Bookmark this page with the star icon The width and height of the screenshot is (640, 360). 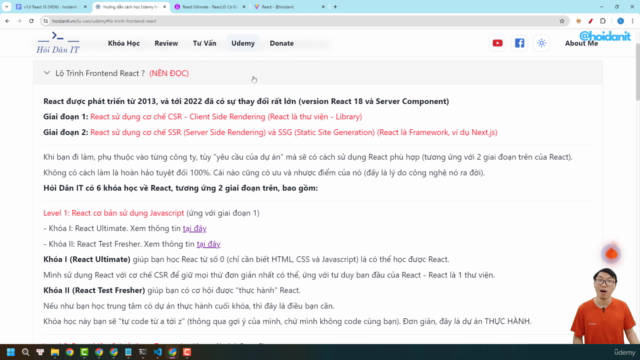pos(562,21)
